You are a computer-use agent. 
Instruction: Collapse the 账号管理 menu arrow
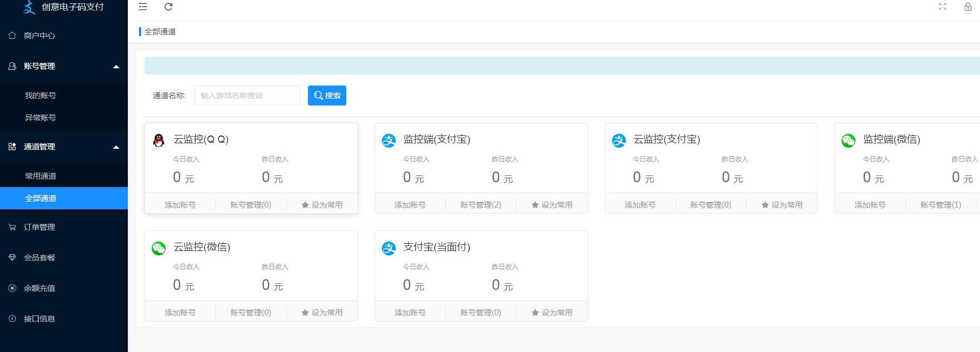tap(116, 67)
